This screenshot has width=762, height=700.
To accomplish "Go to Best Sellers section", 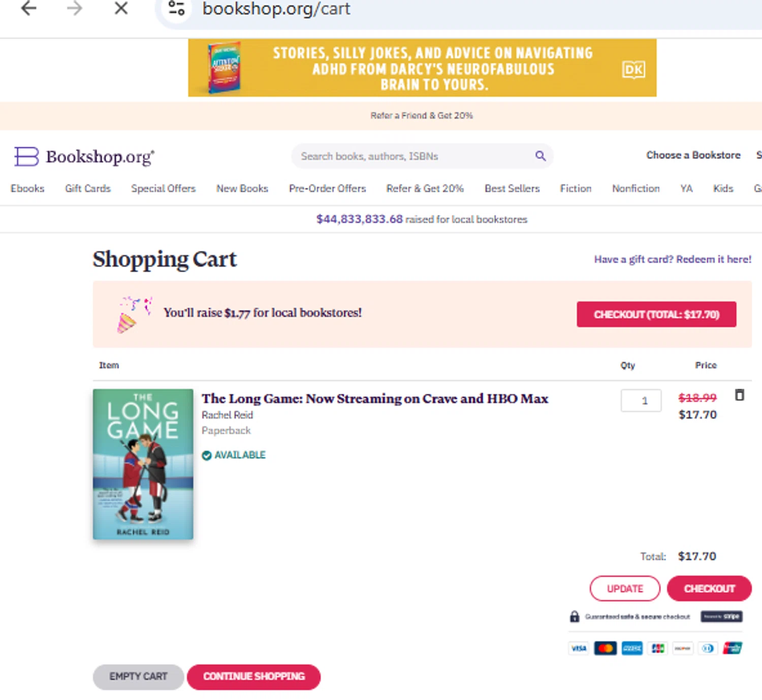I will pos(512,188).
